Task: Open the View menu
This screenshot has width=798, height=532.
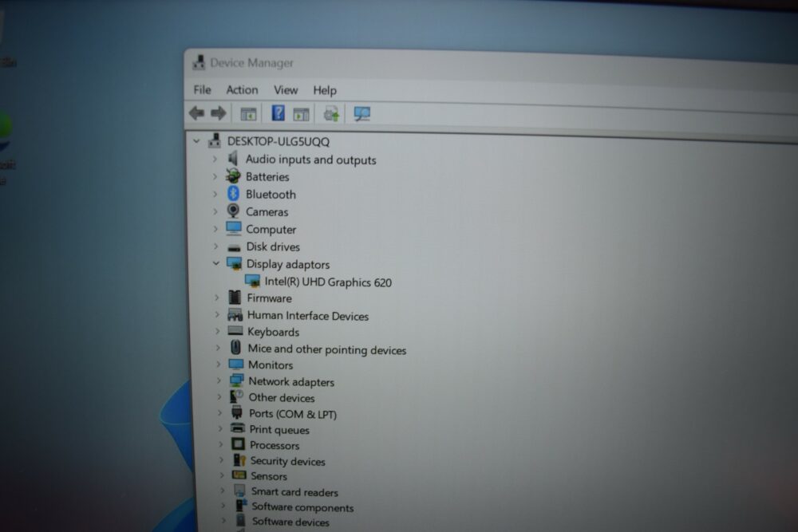Action: coord(286,90)
